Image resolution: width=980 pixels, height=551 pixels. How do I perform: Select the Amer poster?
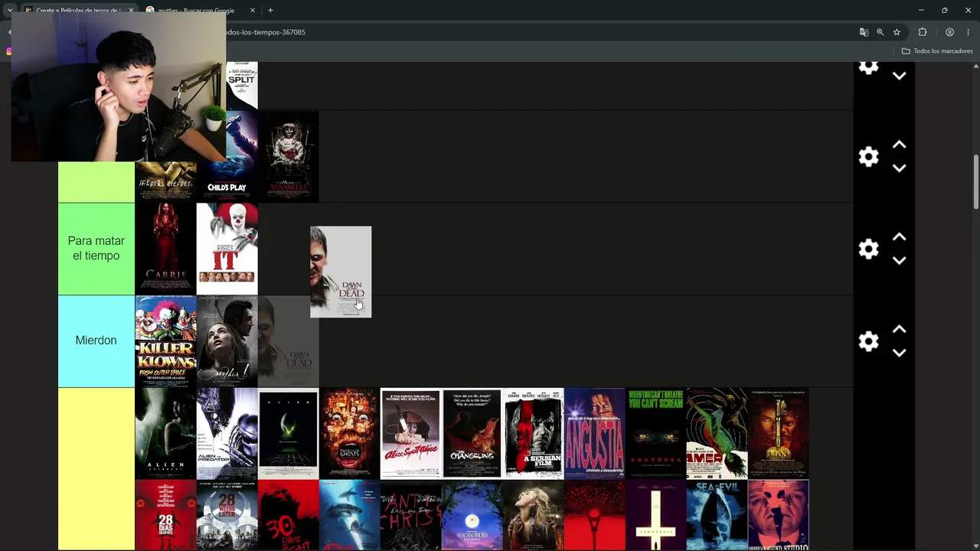(717, 433)
